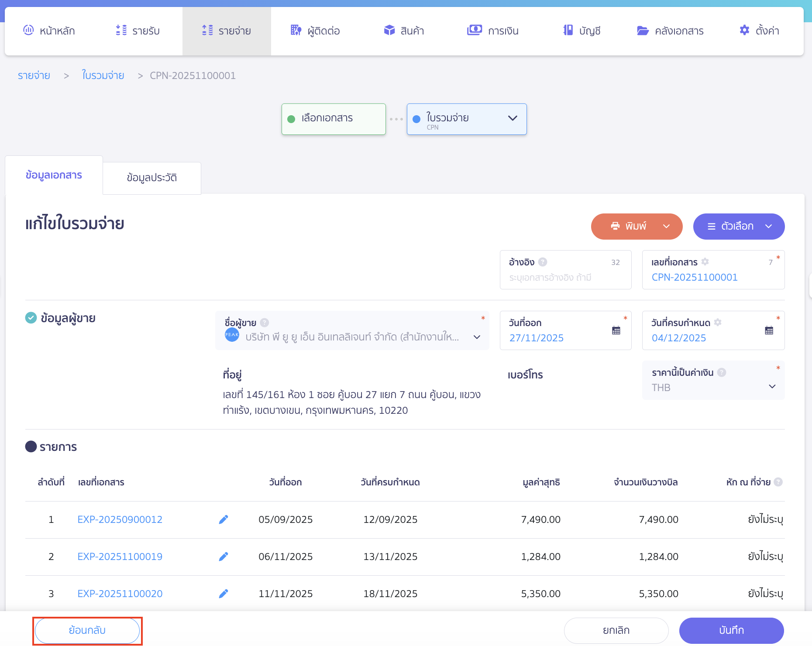The width and height of the screenshot is (812, 646).
Task: Switch to the ข้อมูลประวัติ tab
Action: pyautogui.click(x=151, y=178)
